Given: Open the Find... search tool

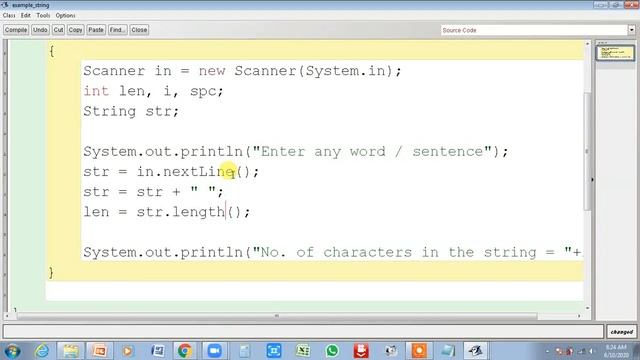Looking at the screenshot, I should pyautogui.click(x=118, y=30).
